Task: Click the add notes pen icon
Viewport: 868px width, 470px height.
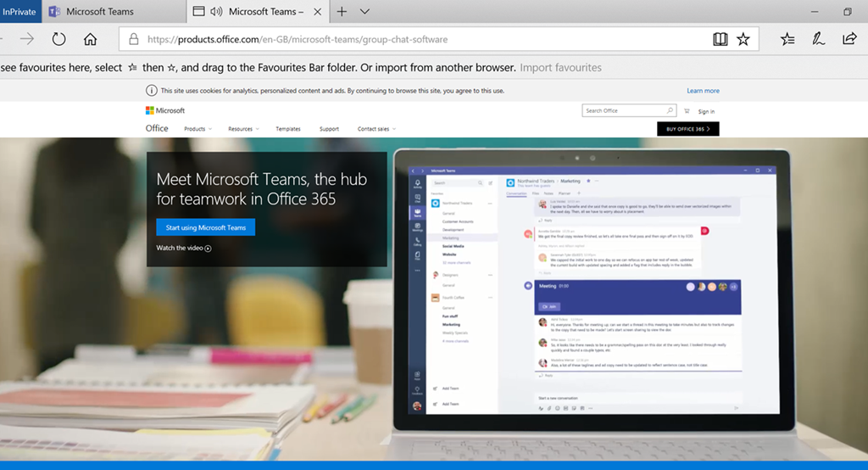Action: (x=818, y=39)
